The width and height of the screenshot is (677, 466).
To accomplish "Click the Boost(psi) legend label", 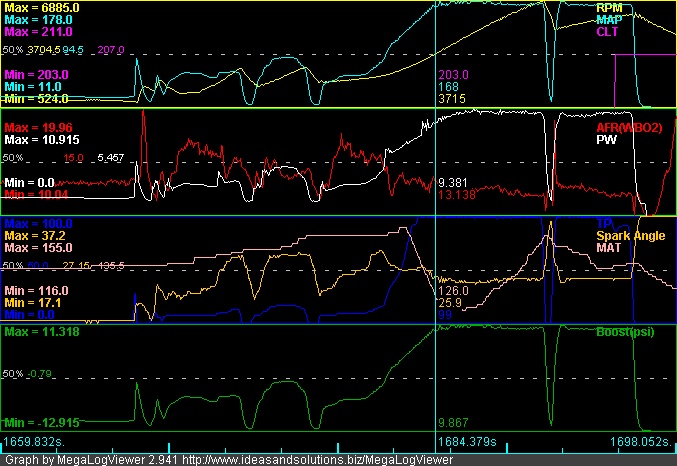I will point(625,332).
